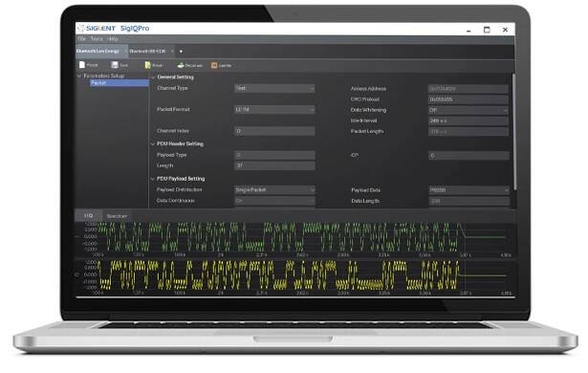Select the Packet tree item
The height and width of the screenshot is (373, 588).
coord(120,83)
